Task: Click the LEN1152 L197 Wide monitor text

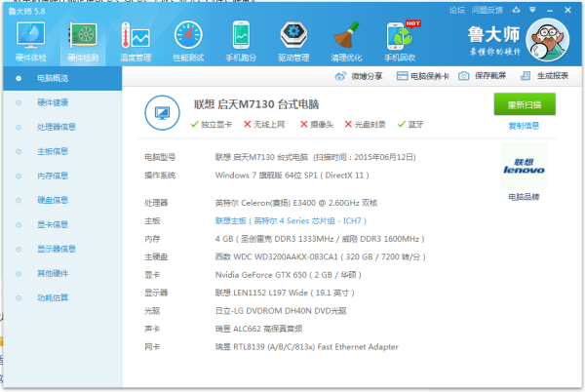Action: click(285, 293)
